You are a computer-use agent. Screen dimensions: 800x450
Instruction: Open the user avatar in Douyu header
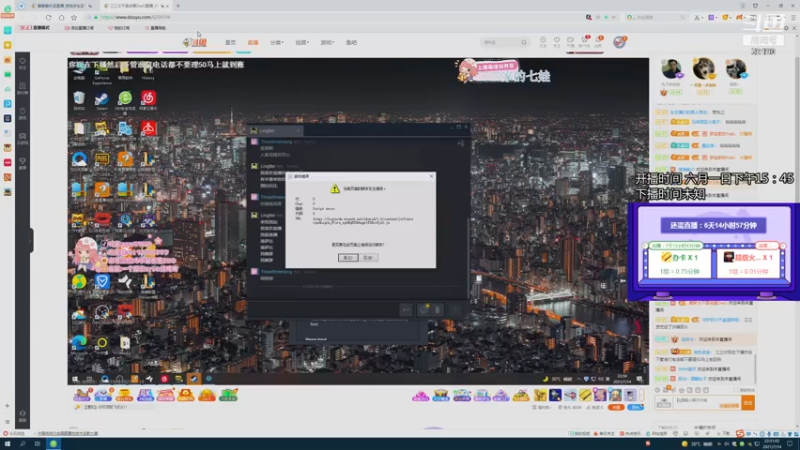pos(619,42)
